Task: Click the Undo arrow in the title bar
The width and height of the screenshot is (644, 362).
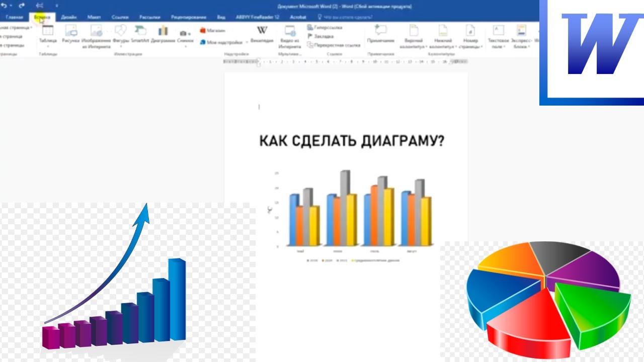Action: click(4, 6)
